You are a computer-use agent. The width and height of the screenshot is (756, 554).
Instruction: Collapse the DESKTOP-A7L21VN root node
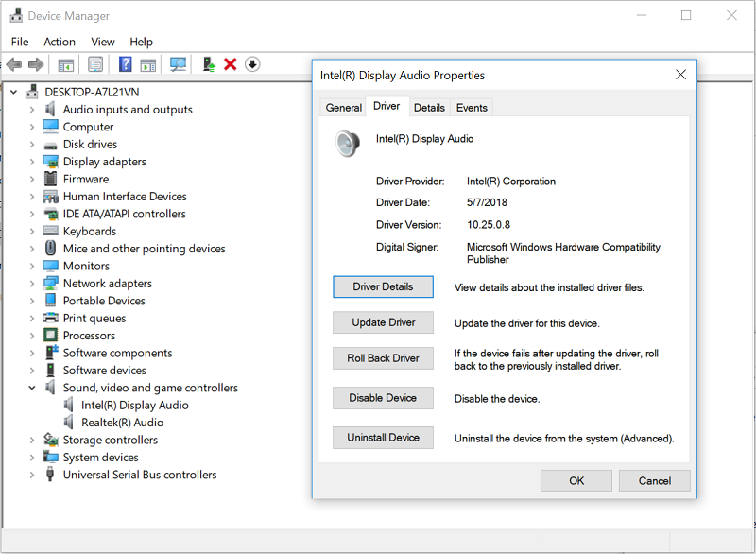(x=14, y=92)
